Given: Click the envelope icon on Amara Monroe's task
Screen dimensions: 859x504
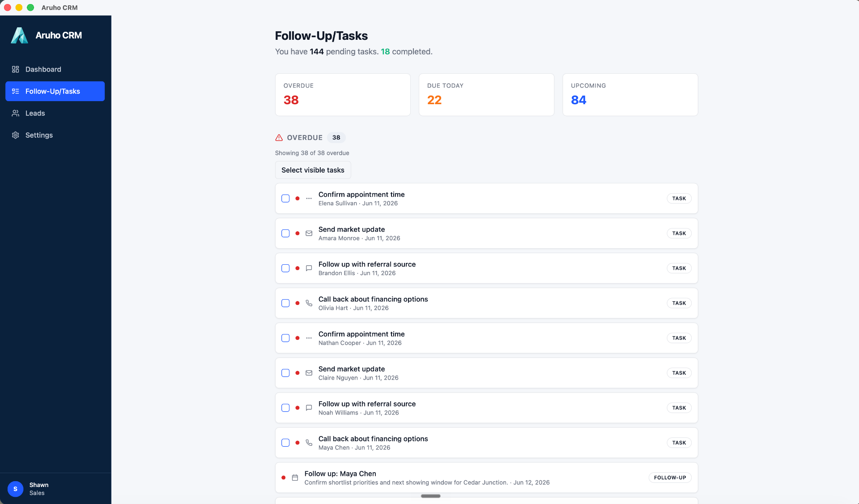Looking at the screenshot, I should click(309, 233).
